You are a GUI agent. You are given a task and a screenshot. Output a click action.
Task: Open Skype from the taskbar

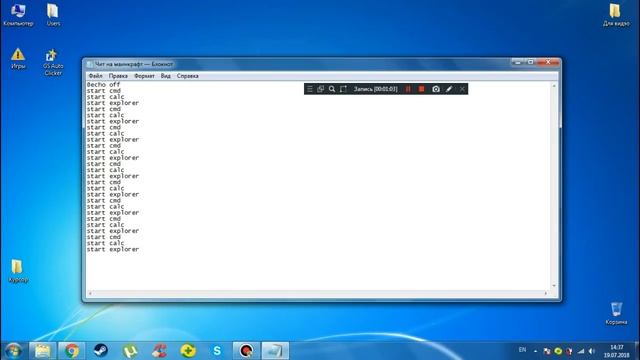click(217, 351)
